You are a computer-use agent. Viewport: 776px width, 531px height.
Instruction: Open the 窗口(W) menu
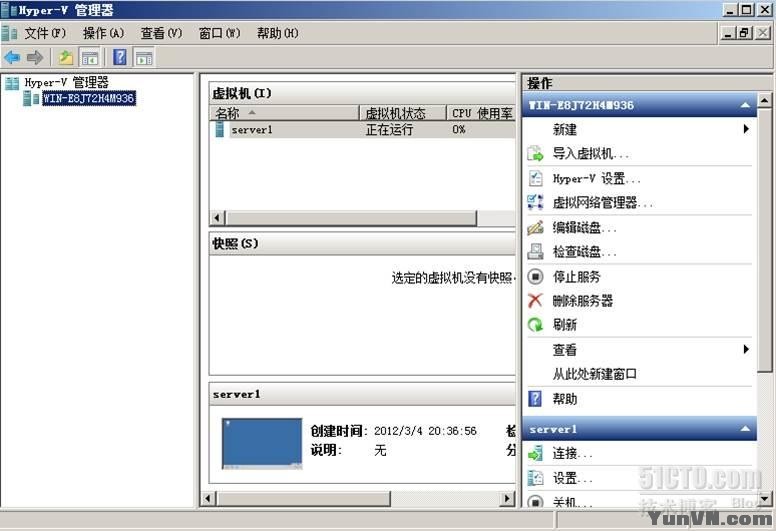click(x=219, y=33)
